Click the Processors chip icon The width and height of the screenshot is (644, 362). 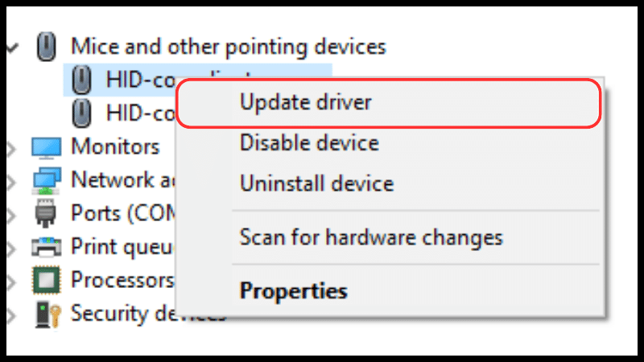coord(47,280)
